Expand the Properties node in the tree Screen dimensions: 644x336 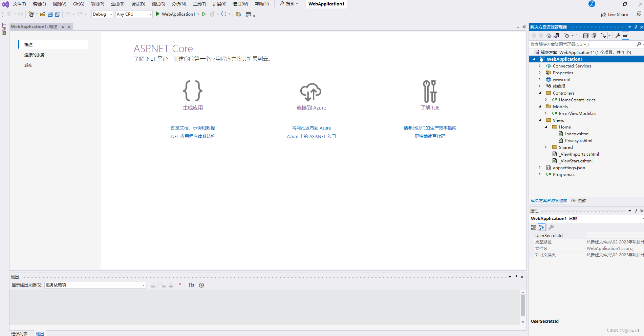coord(540,73)
